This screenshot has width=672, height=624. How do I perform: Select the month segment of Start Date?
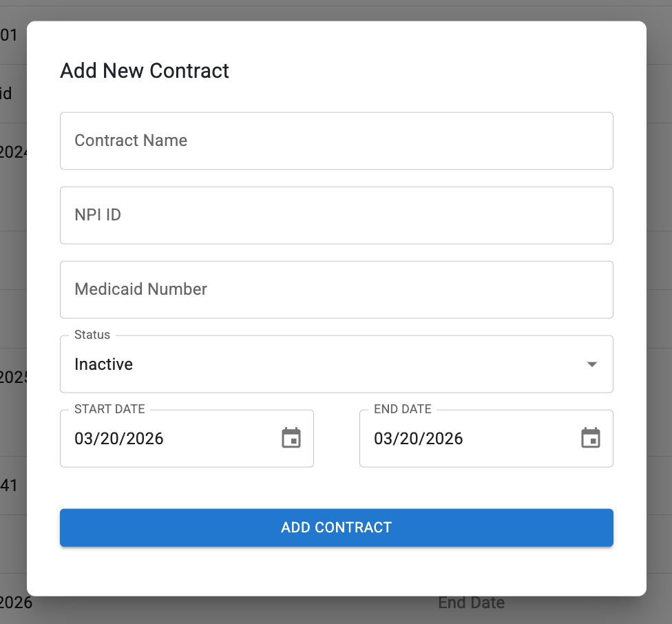tap(83, 439)
